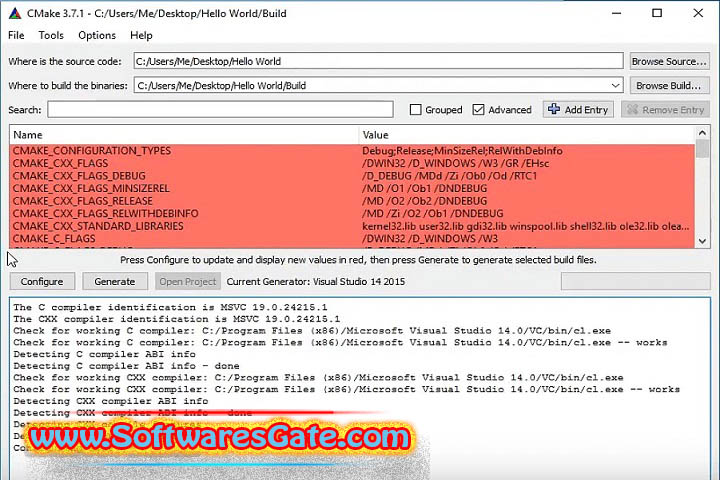Uncheck the Advanced checkbox

click(478, 109)
